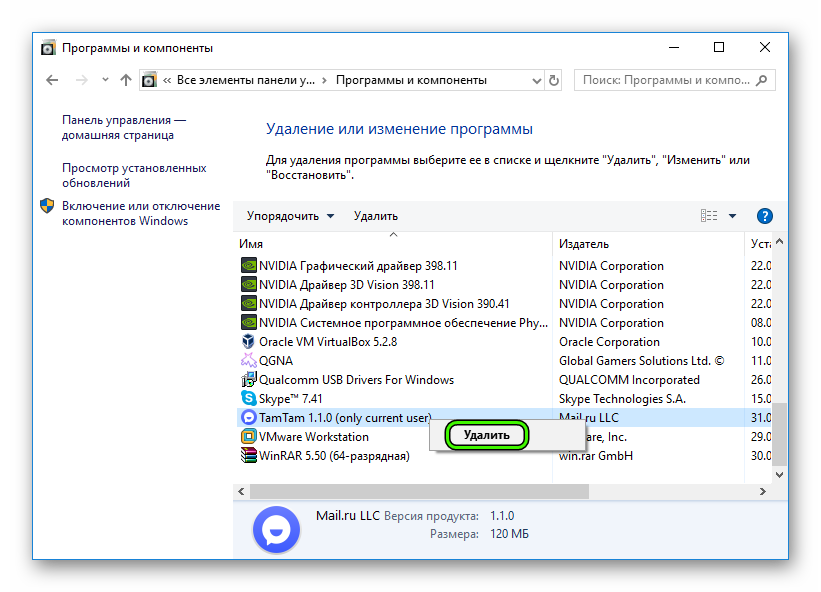Click Qualcomm USB Drivers installer icon
The image size is (821, 592).
248,379
